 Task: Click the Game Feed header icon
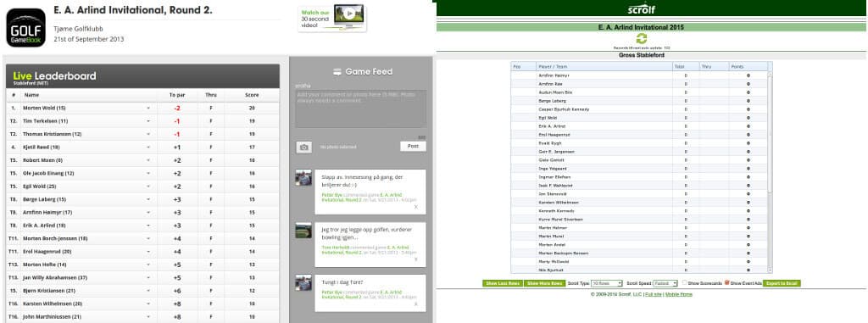click(x=337, y=71)
